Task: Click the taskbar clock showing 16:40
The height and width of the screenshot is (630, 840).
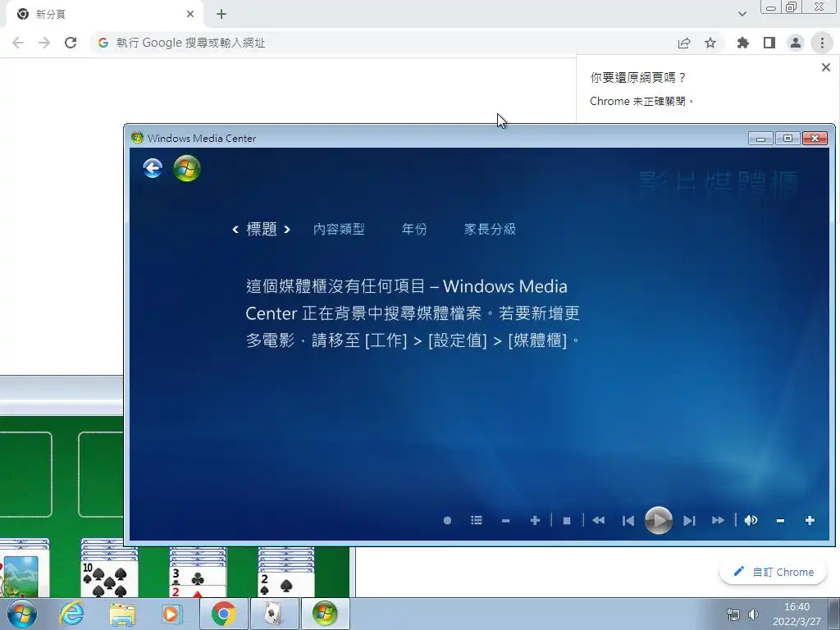Action: 797,614
